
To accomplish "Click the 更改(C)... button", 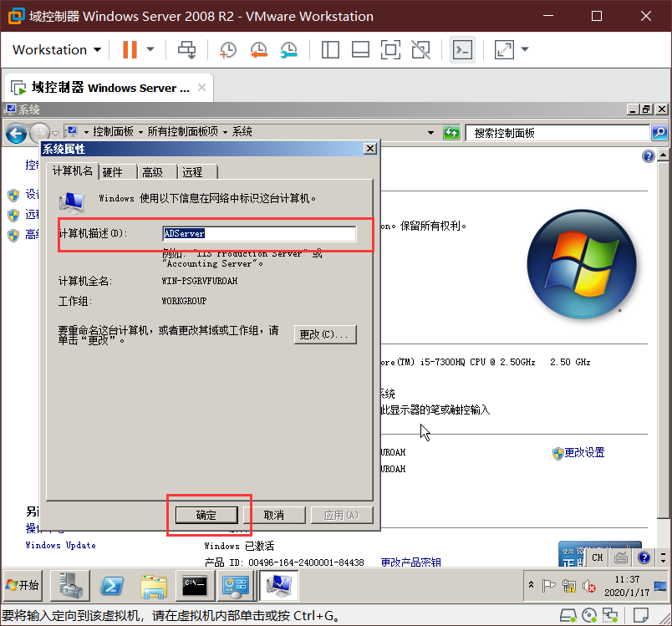I will click(325, 334).
